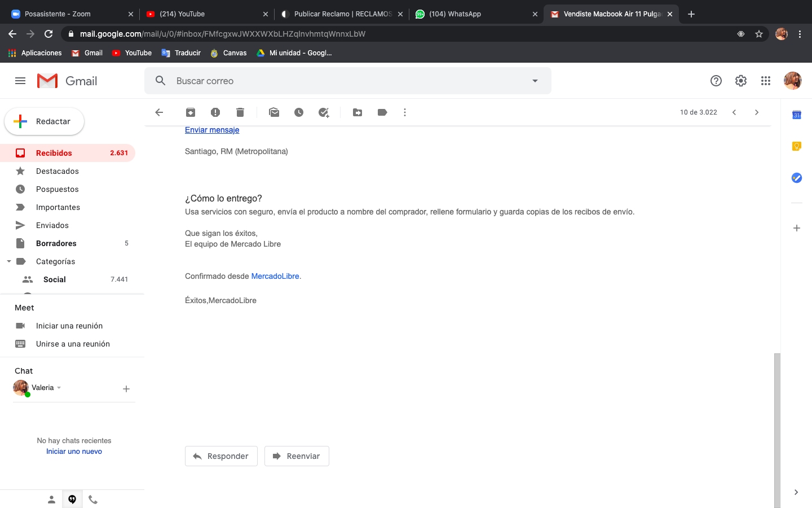Screen dimensions: 812x508
Task: Report email as spam
Action: pyautogui.click(x=215, y=112)
